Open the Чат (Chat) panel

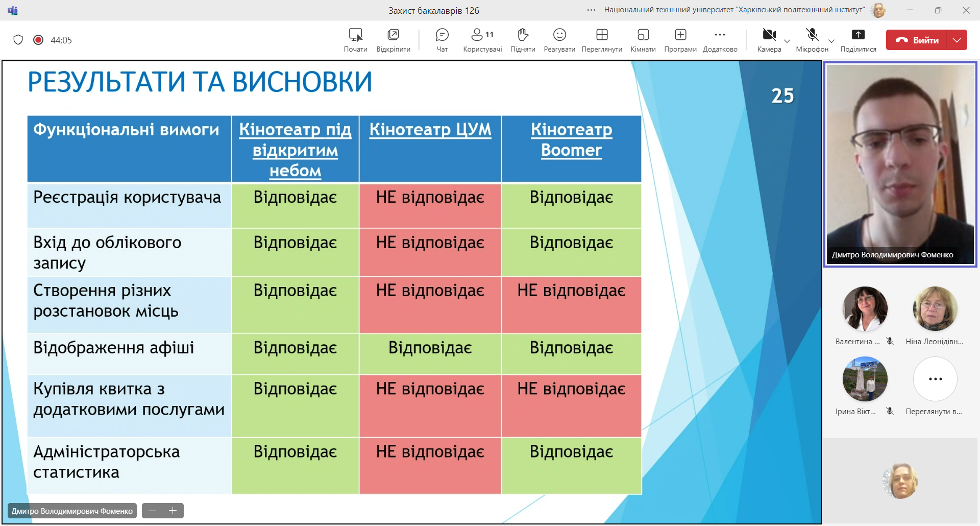(x=442, y=40)
